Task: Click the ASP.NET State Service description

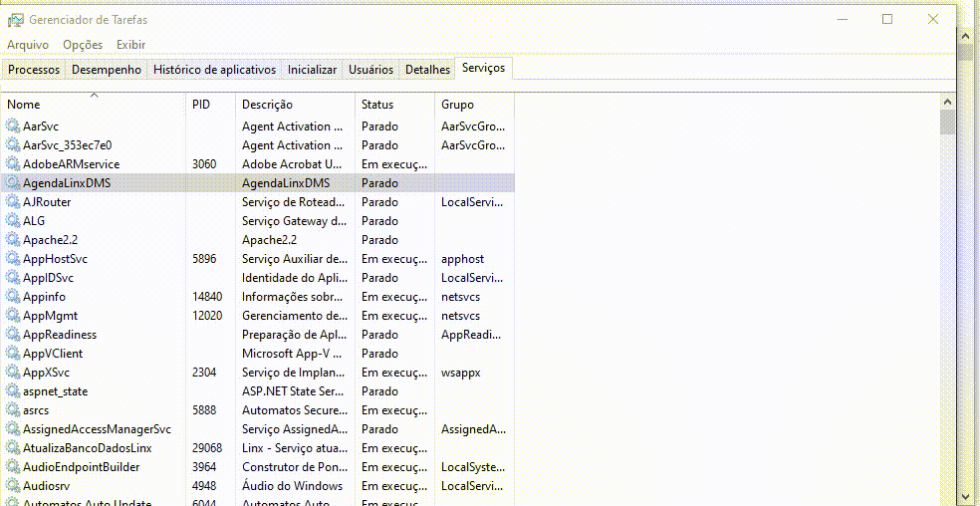Action: click(295, 391)
